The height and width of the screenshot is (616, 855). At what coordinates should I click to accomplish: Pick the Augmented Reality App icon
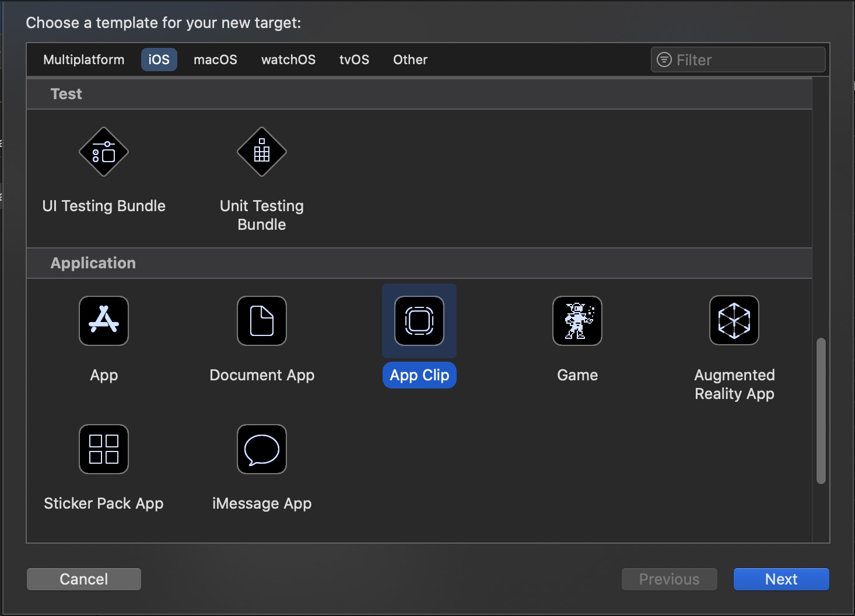(734, 321)
